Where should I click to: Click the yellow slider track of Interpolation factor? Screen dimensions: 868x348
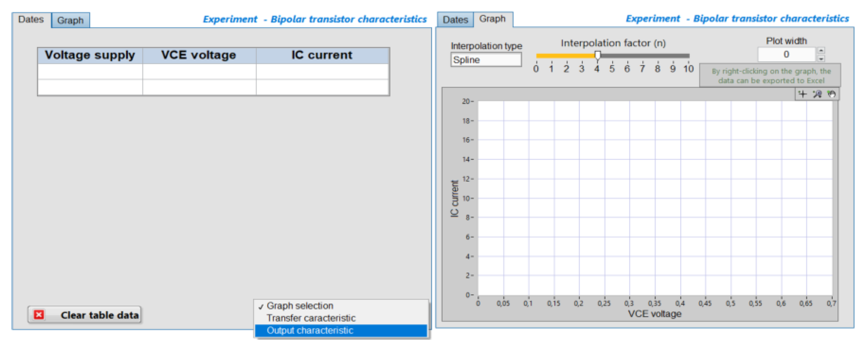click(x=566, y=55)
